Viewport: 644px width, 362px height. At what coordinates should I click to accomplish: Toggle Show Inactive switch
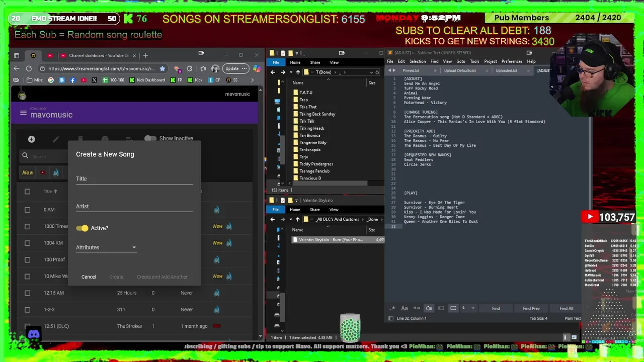pyautogui.click(x=150, y=138)
